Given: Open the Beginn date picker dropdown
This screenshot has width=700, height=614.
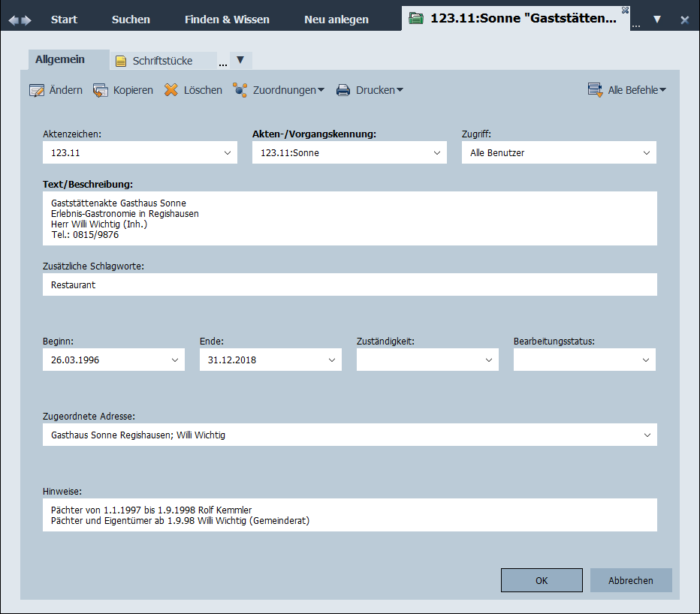Looking at the screenshot, I should click(175, 360).
